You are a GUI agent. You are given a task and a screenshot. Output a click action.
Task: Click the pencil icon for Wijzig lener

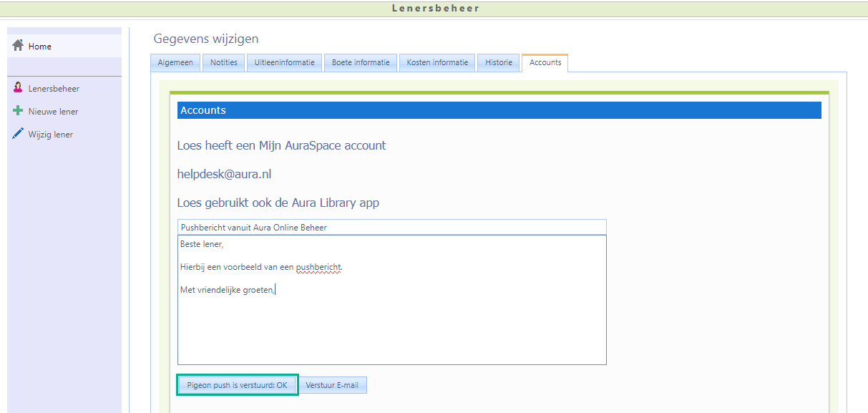(x=19, y=134)
